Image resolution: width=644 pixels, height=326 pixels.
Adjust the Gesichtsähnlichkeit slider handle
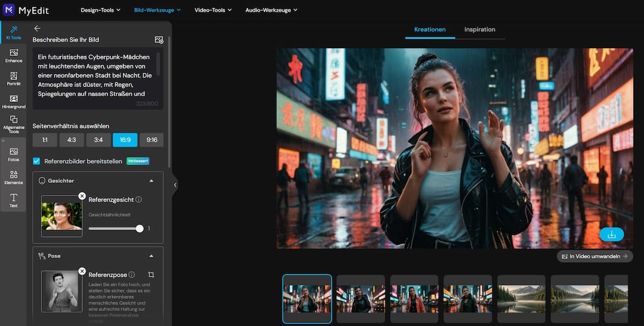(x=140, y=228)
